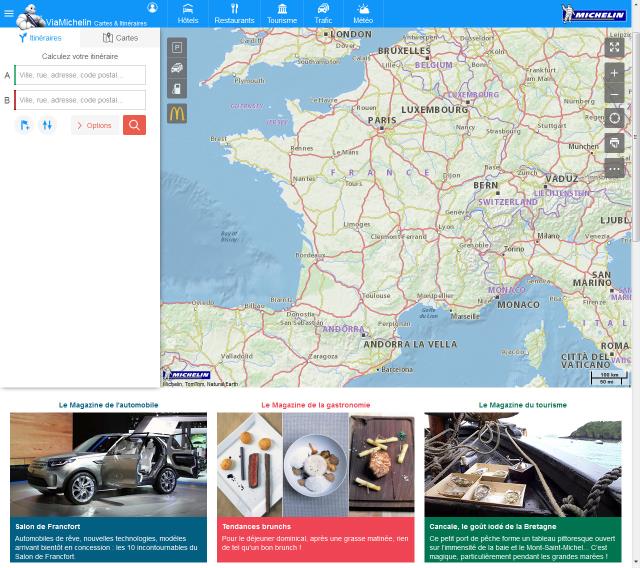Toggle traffic car layer on map

177,68
